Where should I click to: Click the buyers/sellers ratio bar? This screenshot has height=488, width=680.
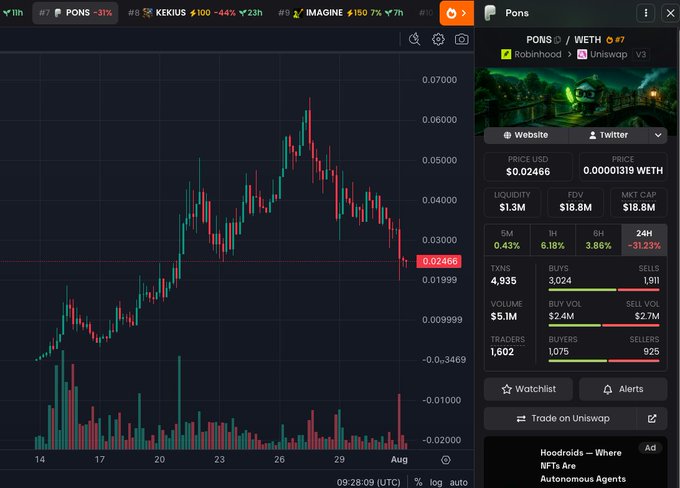point(604,361)
